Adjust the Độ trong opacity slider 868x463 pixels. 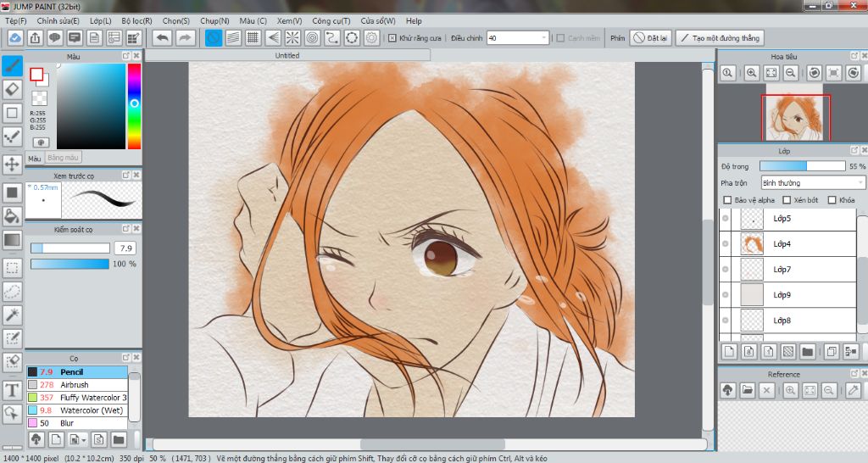click(x=802, y=166)
